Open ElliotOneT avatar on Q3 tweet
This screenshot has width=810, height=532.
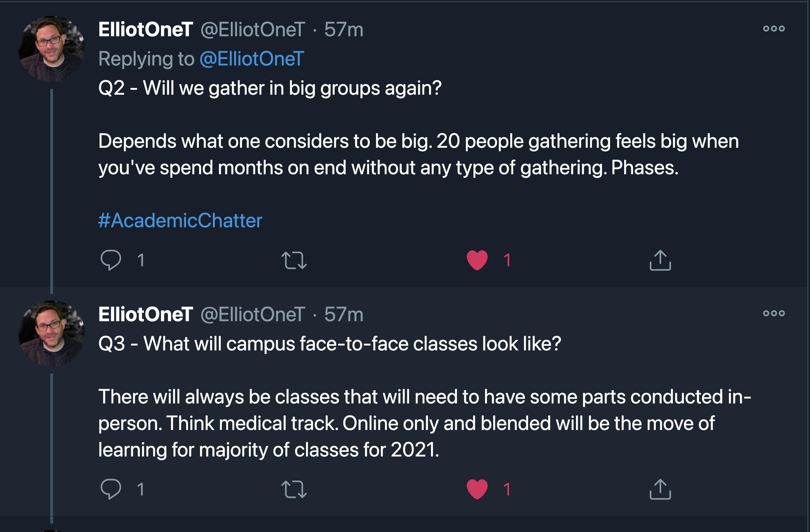pos(52,334)
